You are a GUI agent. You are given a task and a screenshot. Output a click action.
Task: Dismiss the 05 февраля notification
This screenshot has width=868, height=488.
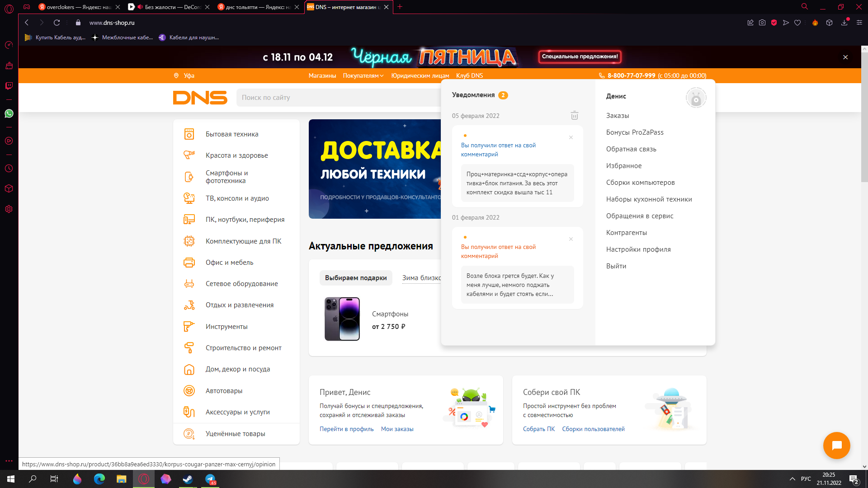[571, 137]
